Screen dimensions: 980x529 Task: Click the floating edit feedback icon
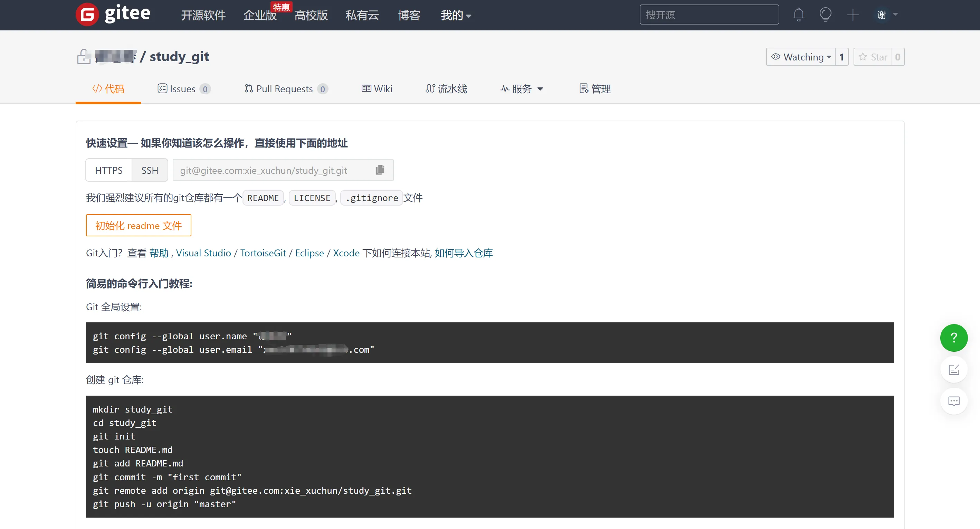(953, 369)
